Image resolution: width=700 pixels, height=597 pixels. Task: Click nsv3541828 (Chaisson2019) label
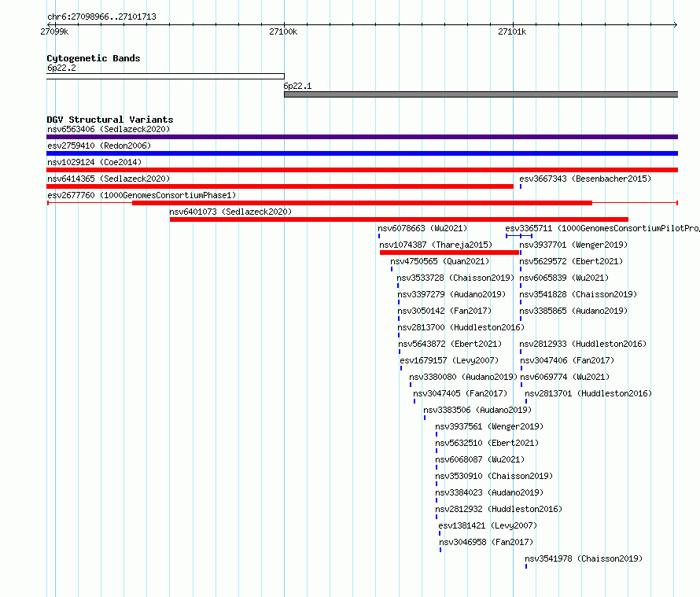click(x=578, y=294)
